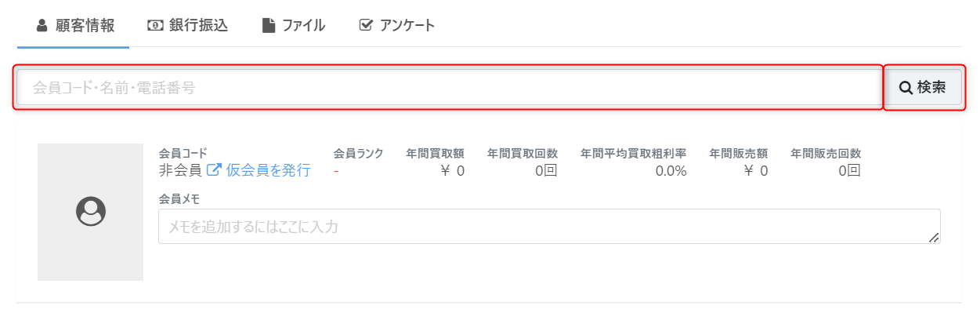Focus the 会員コード・名前・電話番号 search field
This screenshot has height=324, width=980.
point(450,88)
